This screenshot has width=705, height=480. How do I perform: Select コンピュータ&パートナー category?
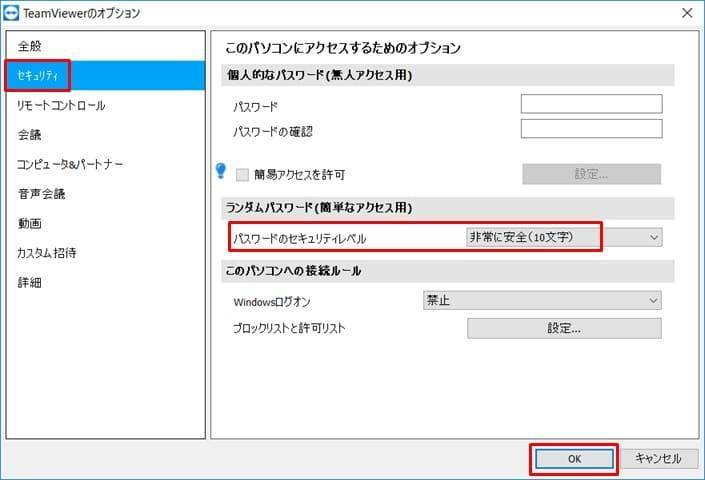pyautogui.click(x=106, y=164)
